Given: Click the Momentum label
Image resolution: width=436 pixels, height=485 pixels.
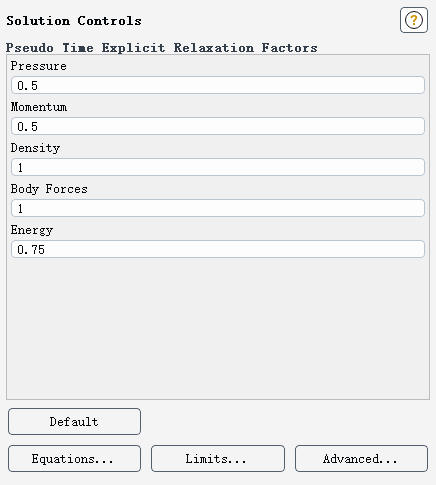Looking at the screenshot, I should click(x=39, y=107).
